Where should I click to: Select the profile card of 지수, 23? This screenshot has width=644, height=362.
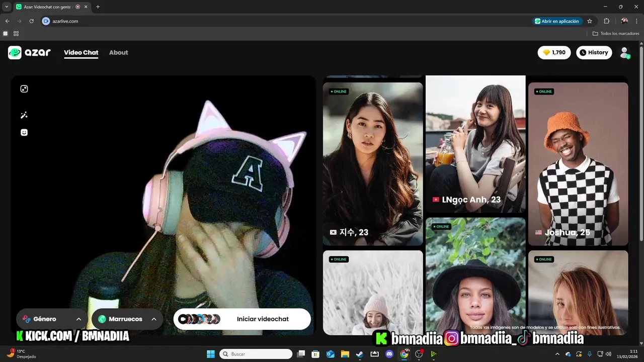click(x=373, y=164)
